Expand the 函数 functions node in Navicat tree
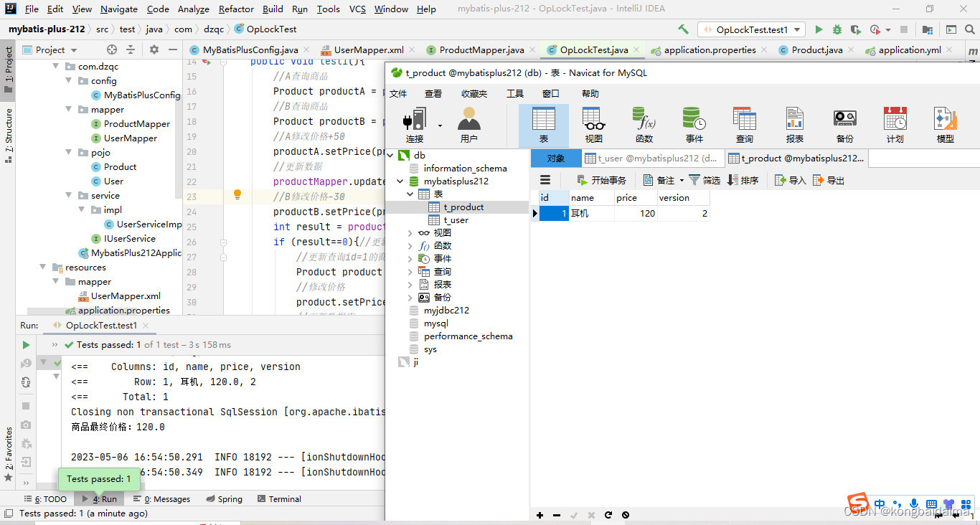 point(410,246)
